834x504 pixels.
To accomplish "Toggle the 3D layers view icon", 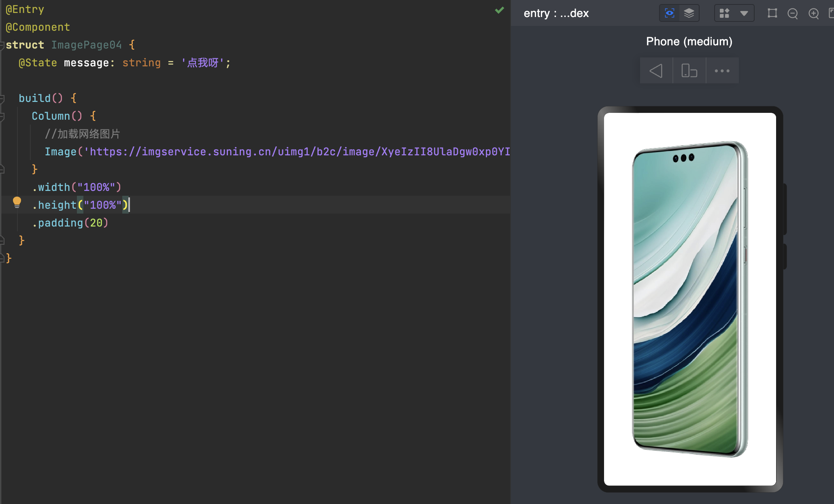I will (689, 13).
